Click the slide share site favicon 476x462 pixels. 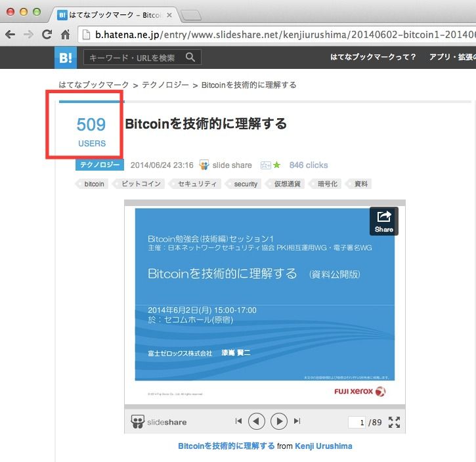tap(204, 165)
